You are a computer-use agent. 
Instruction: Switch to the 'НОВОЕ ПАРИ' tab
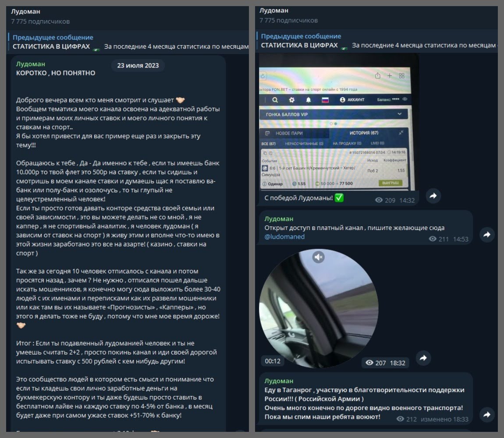(288, 133)
